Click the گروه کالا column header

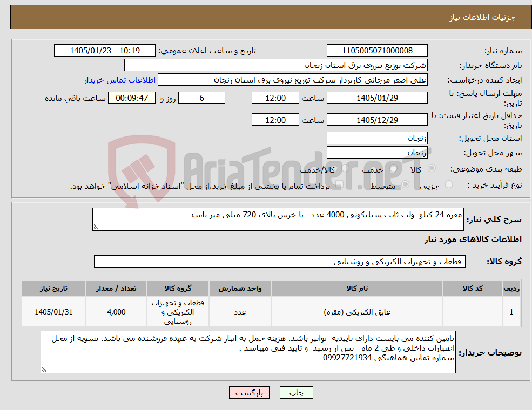coord(178,289)
